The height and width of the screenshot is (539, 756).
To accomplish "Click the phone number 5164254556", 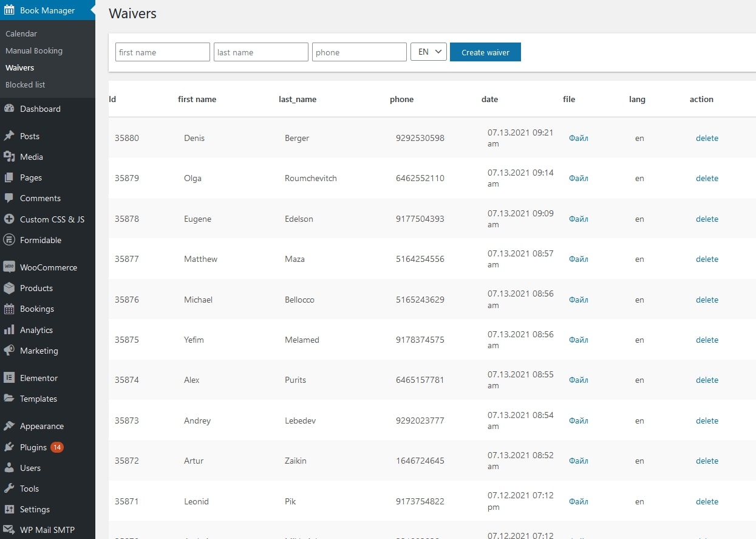I will coord(420,259).
